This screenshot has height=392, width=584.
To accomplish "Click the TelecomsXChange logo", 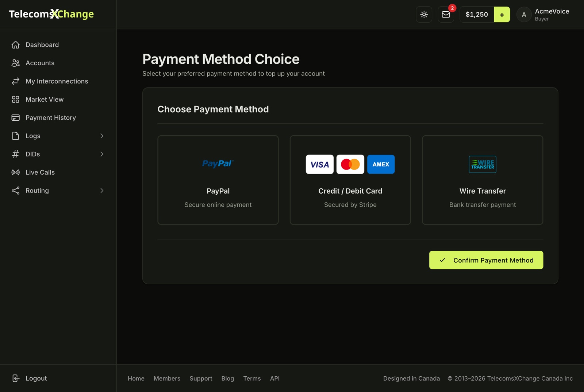I will [51, 14].
